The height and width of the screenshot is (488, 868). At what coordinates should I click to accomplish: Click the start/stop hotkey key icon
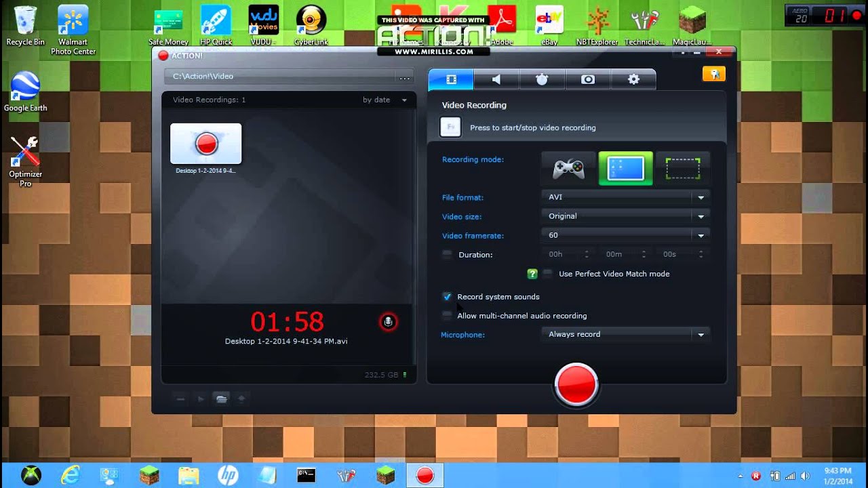pyautogui.click(x=450, y=127)
